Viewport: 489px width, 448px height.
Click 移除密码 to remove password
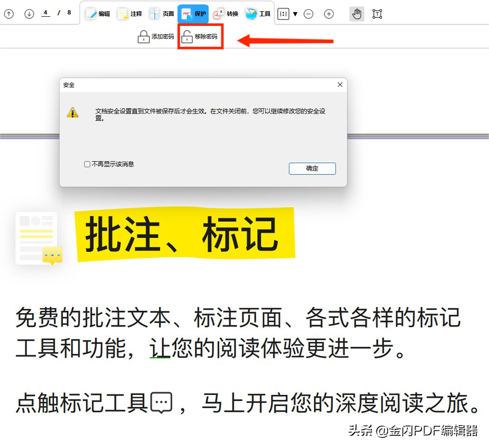pyautogui.click(x=200, y=37)
